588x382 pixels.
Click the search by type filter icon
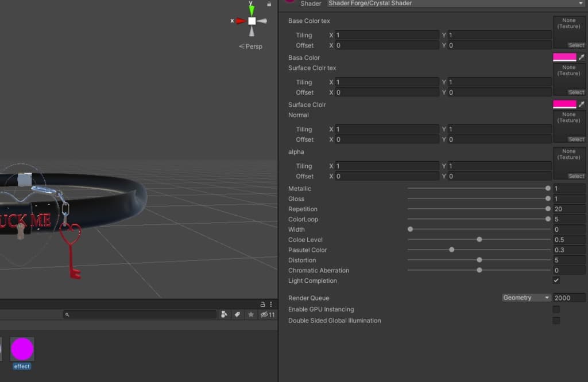point(224,315)
